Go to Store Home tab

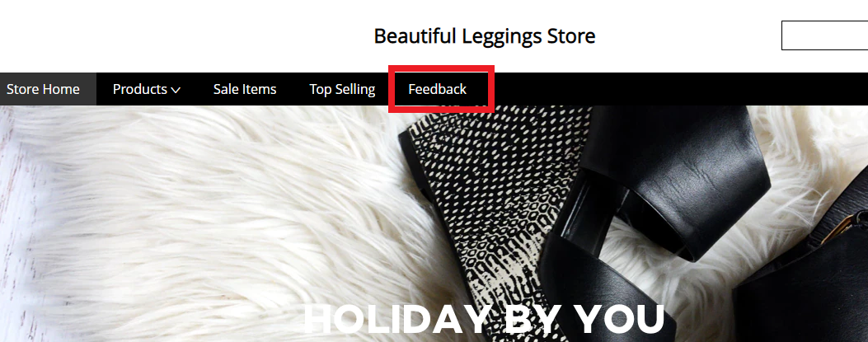click(x=43, y=89)
